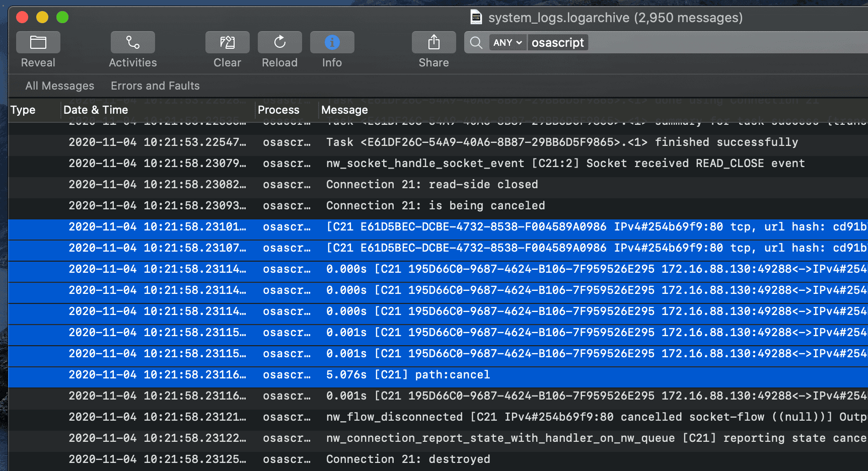The image size is (868, 471).
Task: Select 'Connection 21: is being canceled' row
Action: [438, 206]
